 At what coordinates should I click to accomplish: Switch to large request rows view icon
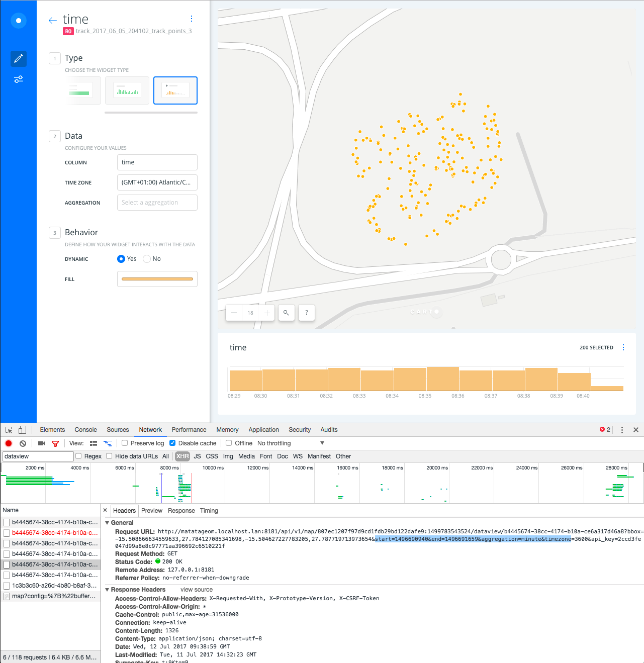click(x=94, y=443)
